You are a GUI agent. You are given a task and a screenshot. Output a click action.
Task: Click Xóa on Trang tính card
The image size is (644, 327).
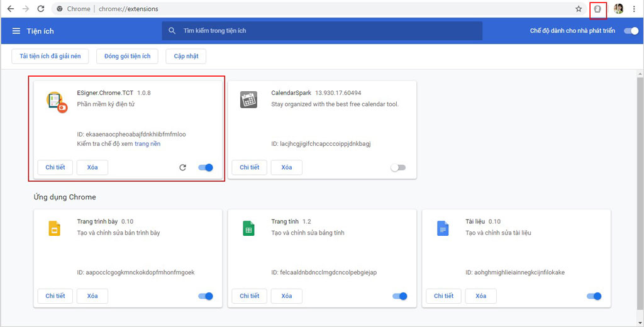(287, 296)
